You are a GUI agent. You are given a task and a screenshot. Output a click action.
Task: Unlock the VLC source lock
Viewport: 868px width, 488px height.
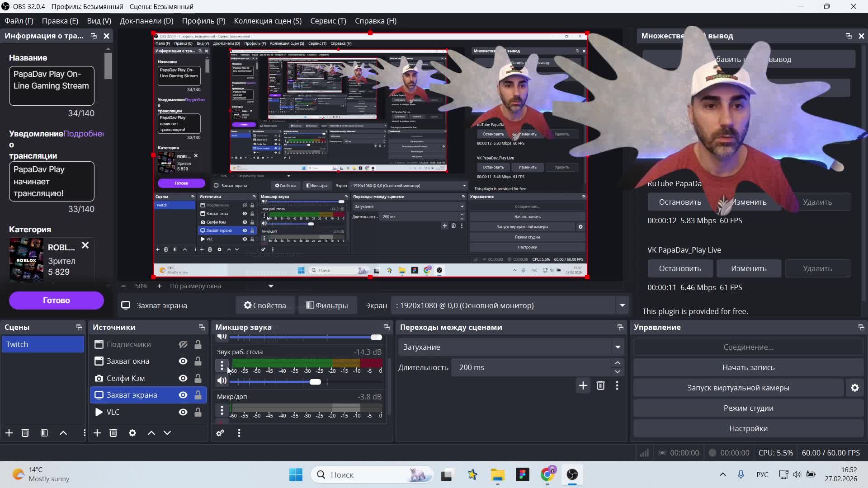pos(198,412)
